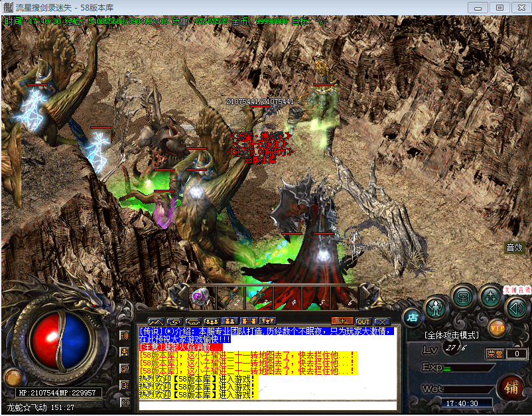Click the OUT logout button
532x416 pixels.
coord(364,321)
